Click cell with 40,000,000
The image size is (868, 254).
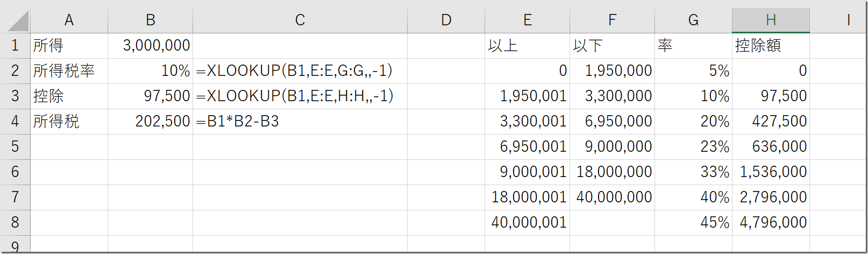tap(612, 197)
